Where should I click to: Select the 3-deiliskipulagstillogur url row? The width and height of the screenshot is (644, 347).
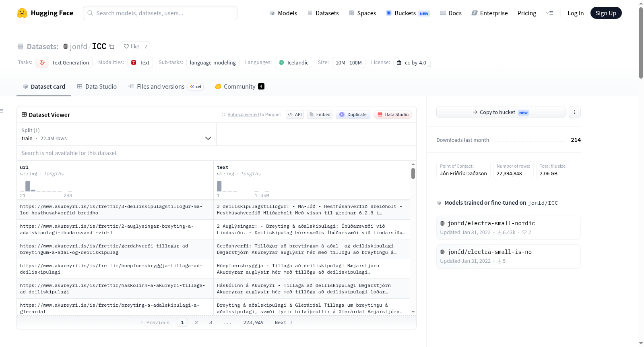click(115, 210)
